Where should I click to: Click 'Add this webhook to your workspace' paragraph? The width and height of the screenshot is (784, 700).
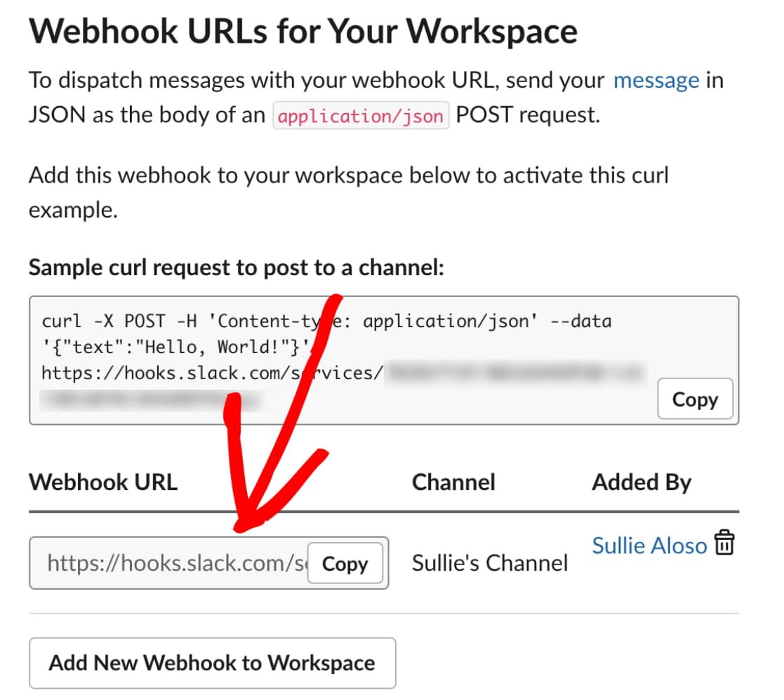click(x=349, y=192)
